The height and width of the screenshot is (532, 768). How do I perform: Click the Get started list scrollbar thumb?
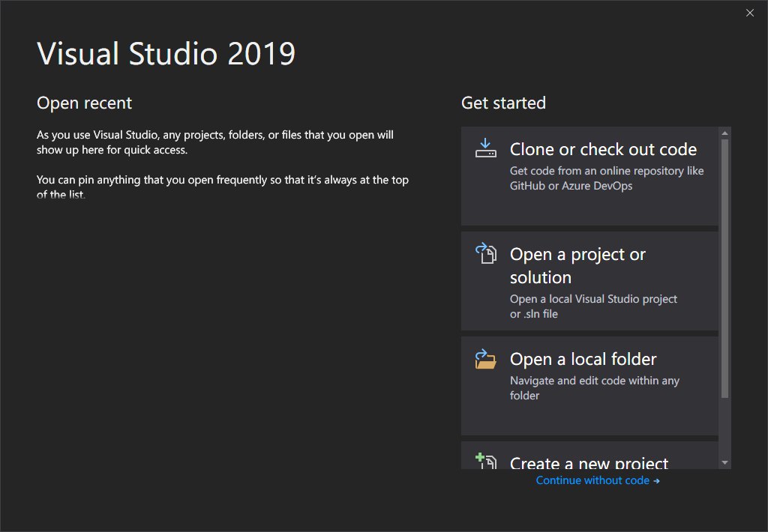coord(725,269)
